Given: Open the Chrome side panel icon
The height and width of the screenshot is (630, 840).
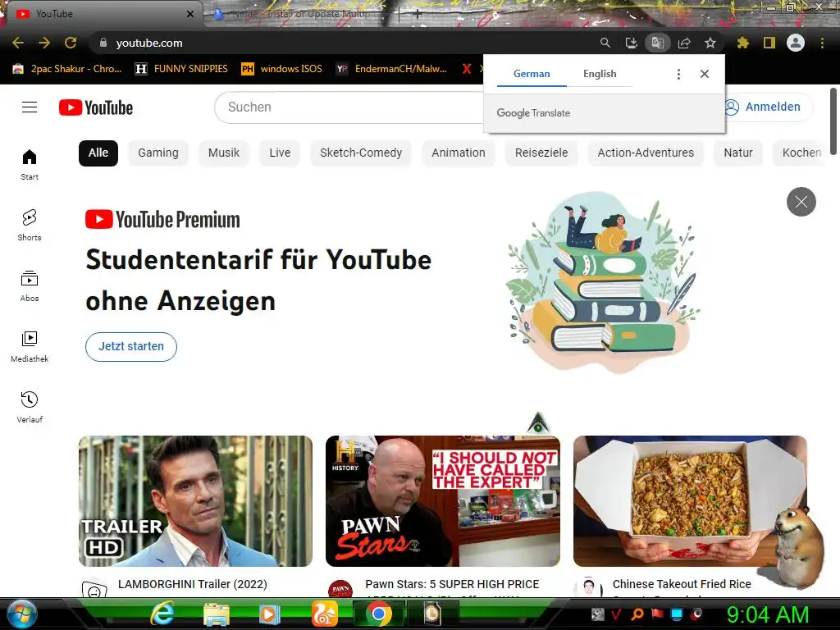Looking at the screenshot, I should (x=769, y=43).
